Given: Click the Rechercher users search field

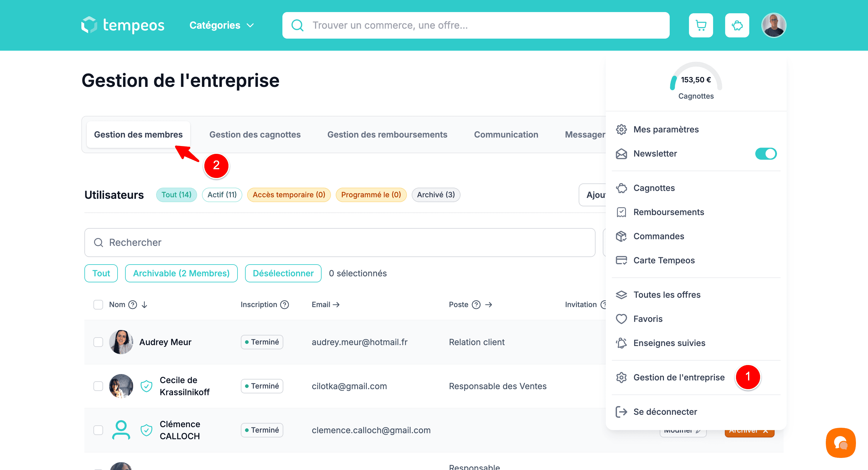Looking at the screenshot, I should (339, 243).
